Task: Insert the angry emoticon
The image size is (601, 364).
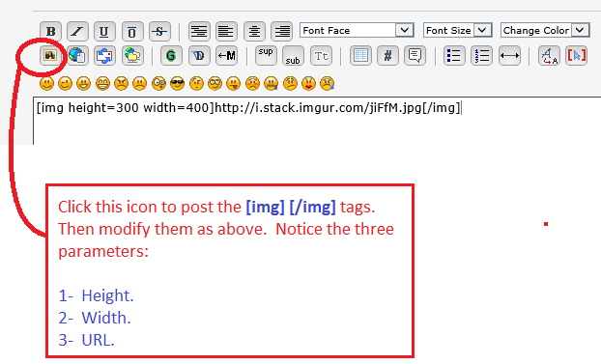Action: [121, 83]
